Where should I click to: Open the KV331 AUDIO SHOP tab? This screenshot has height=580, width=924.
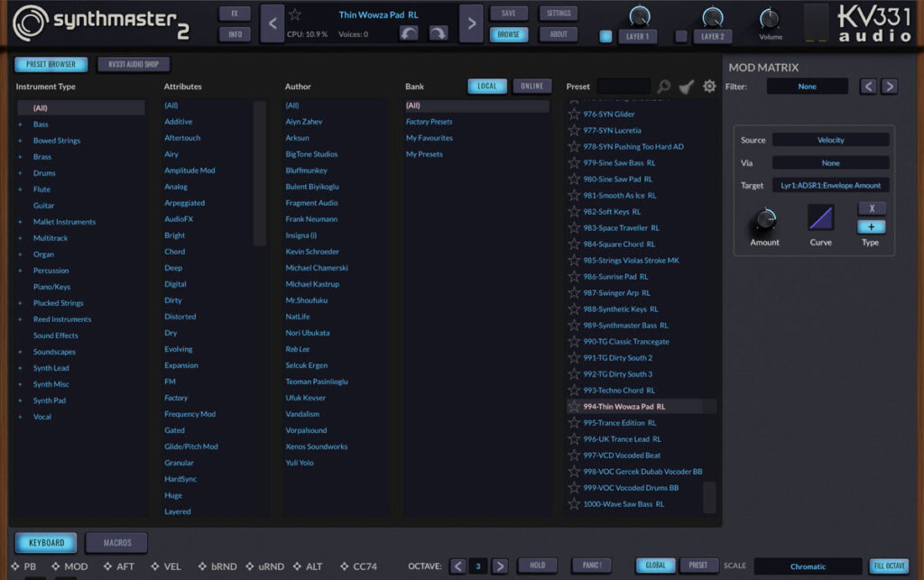133,64
